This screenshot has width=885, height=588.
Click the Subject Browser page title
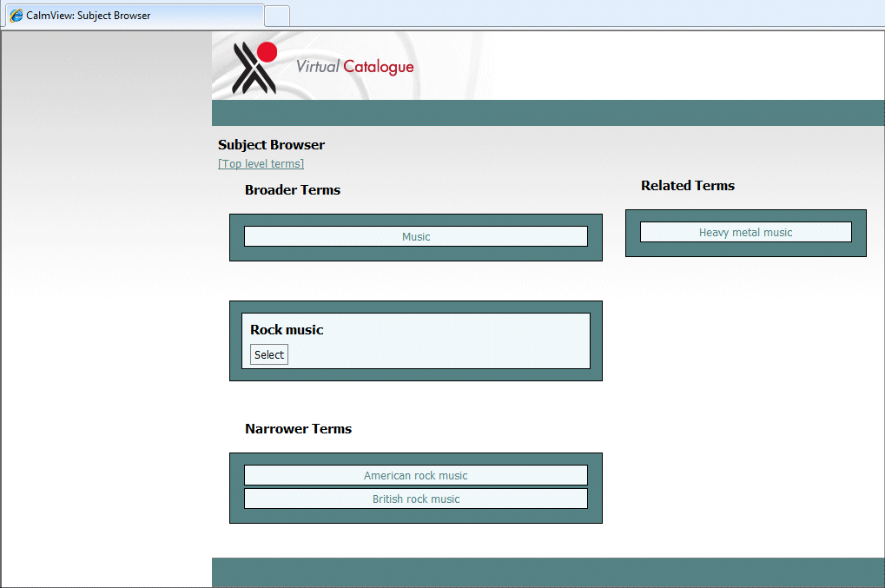271,144
